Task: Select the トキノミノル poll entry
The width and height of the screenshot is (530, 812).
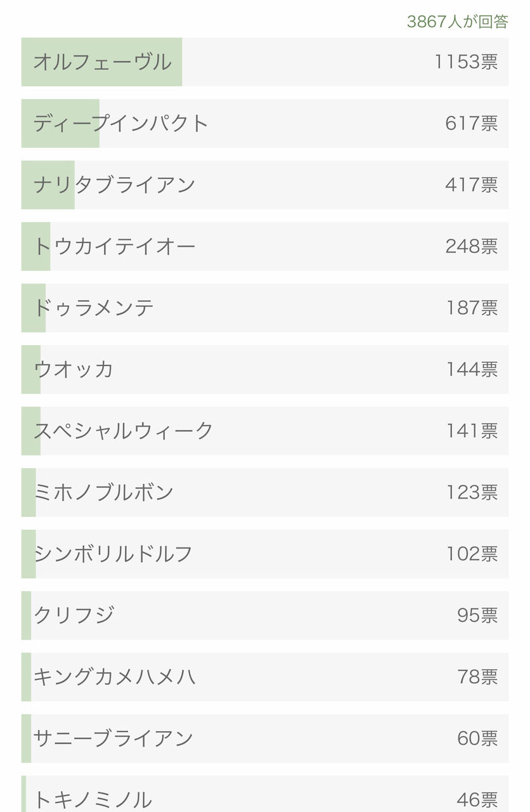Action: coord(265,794)
